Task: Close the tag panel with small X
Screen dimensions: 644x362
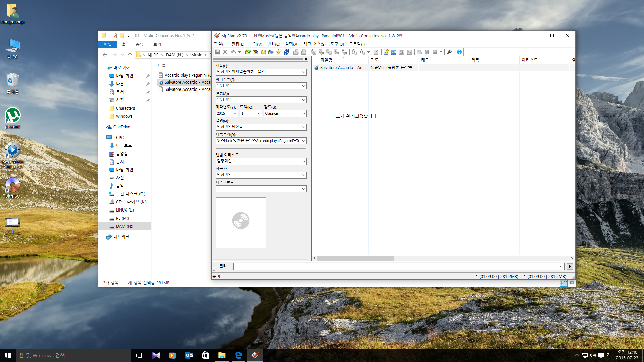Action: [x=306, y=59]
